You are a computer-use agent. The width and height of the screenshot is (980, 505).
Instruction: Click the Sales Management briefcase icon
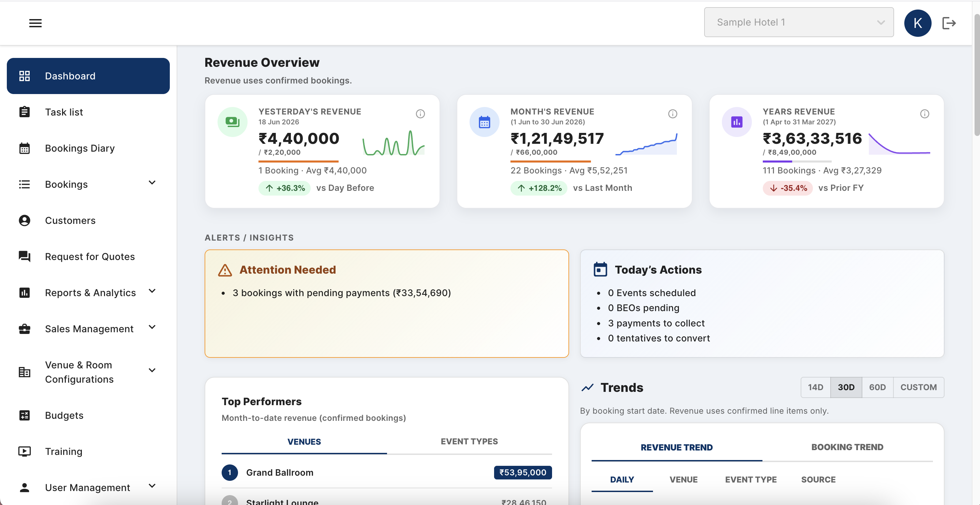tap(24, 328)
